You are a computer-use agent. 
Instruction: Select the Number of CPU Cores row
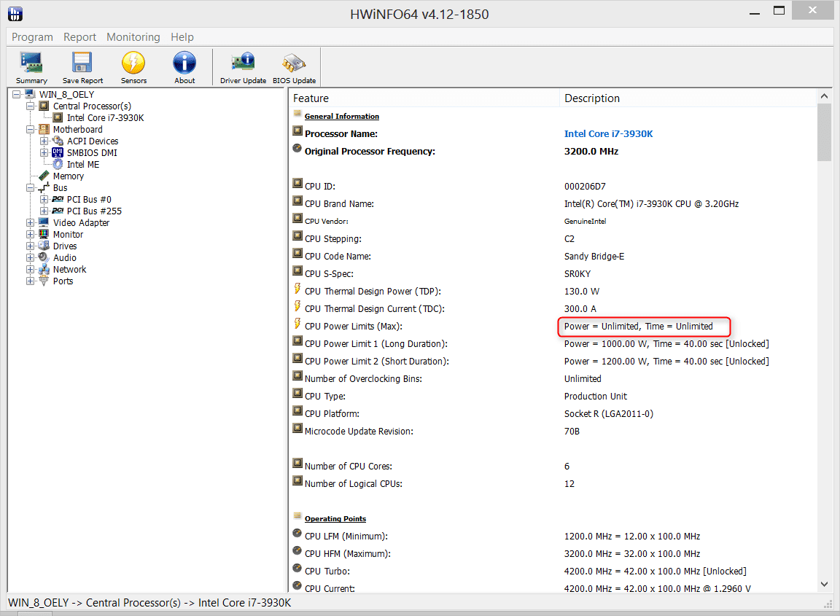[553, 466]
